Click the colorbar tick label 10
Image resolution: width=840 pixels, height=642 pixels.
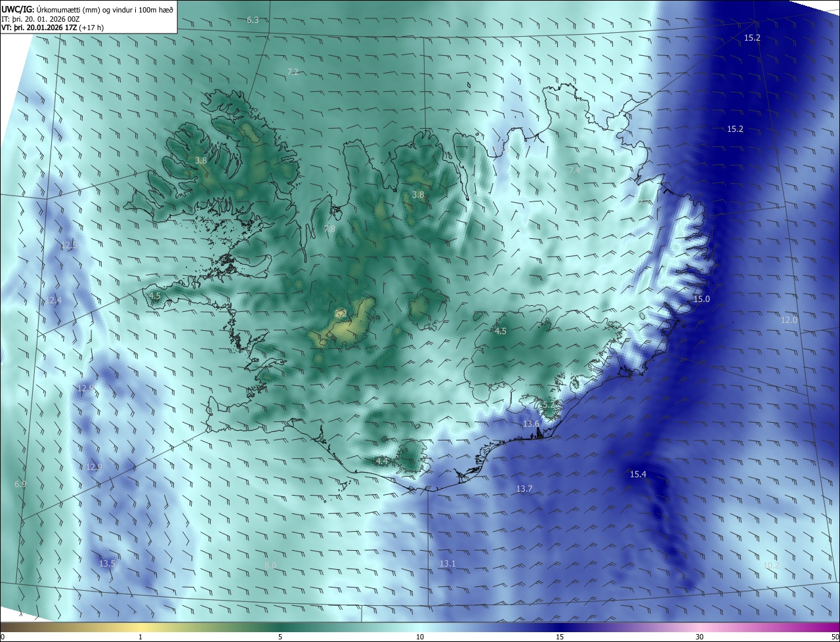click(420, 637)
